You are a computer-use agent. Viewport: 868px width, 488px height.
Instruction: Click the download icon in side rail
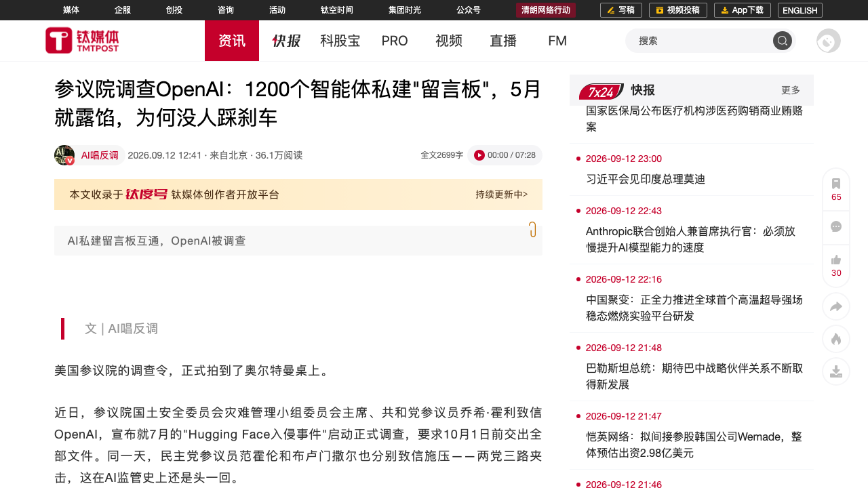click(836, 371)
